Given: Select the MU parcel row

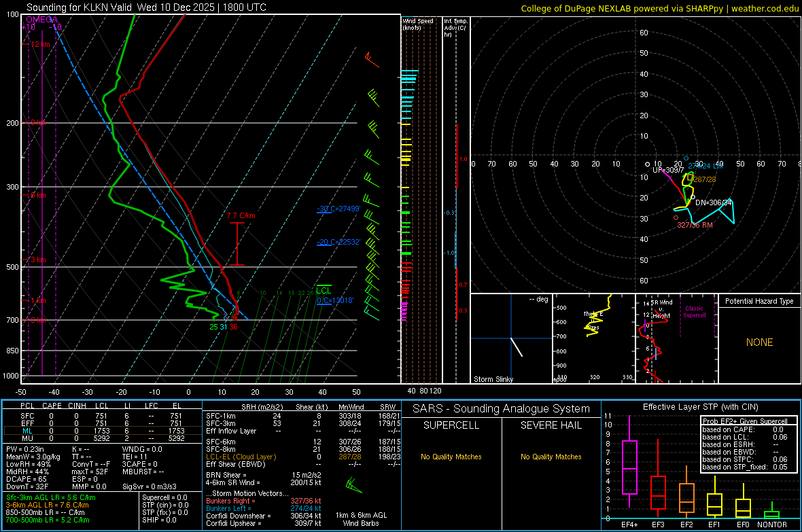Looking at the screenshot, I should pyautogui.click(x=103, y=438).
